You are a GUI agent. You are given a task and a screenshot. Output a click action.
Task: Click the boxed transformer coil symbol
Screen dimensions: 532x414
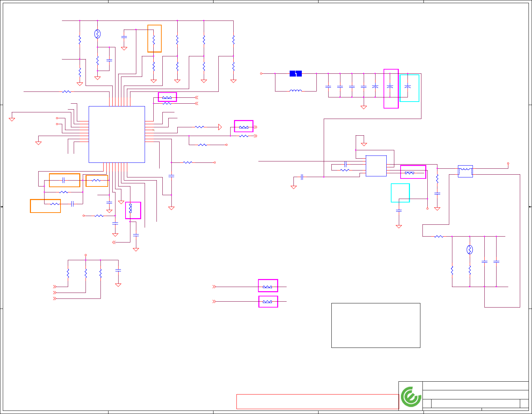coord(465,171)
